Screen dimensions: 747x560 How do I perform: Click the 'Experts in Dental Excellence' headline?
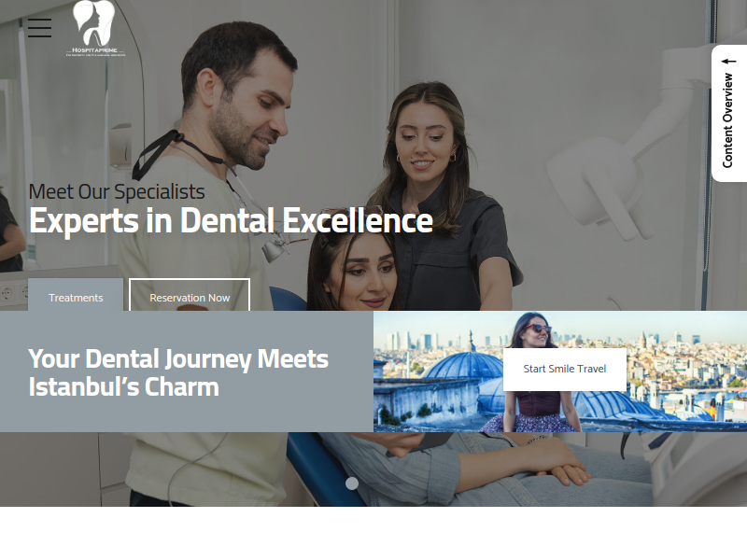pos(231,220)
